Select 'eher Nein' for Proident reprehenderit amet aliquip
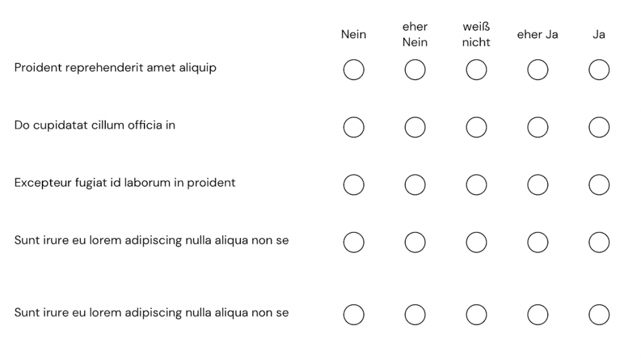Viewport: 641px width, 364px height. [x=415, y=70]
